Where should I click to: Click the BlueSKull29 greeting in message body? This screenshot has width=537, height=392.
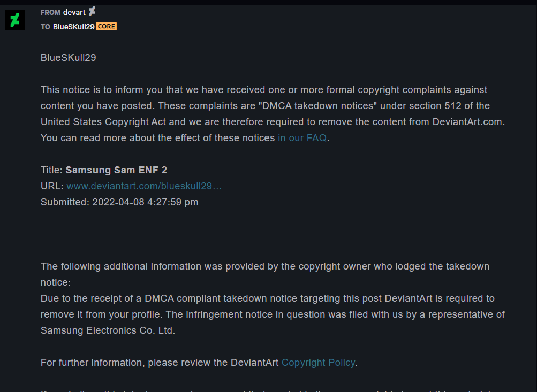click(x=68, y=58)
